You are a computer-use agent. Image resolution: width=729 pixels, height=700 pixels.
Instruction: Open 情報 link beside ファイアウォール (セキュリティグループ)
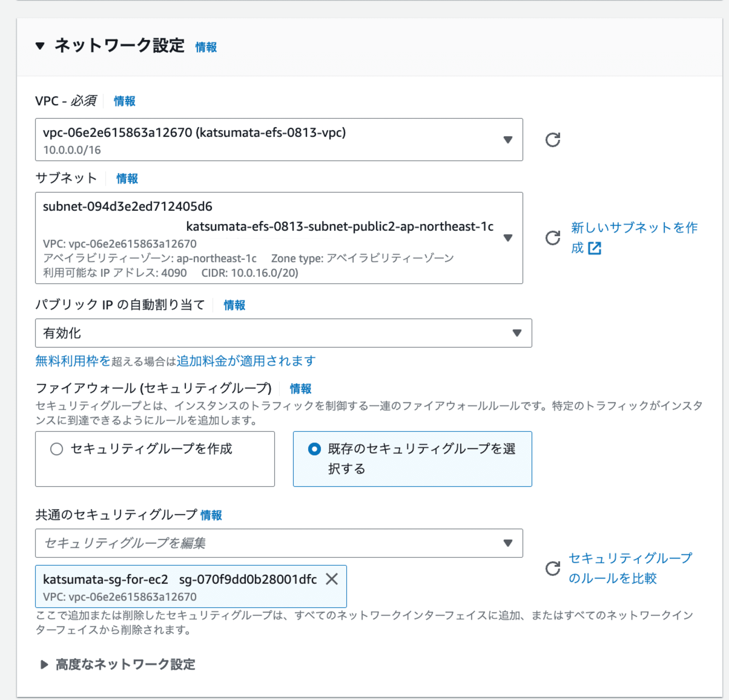point(300,389)
